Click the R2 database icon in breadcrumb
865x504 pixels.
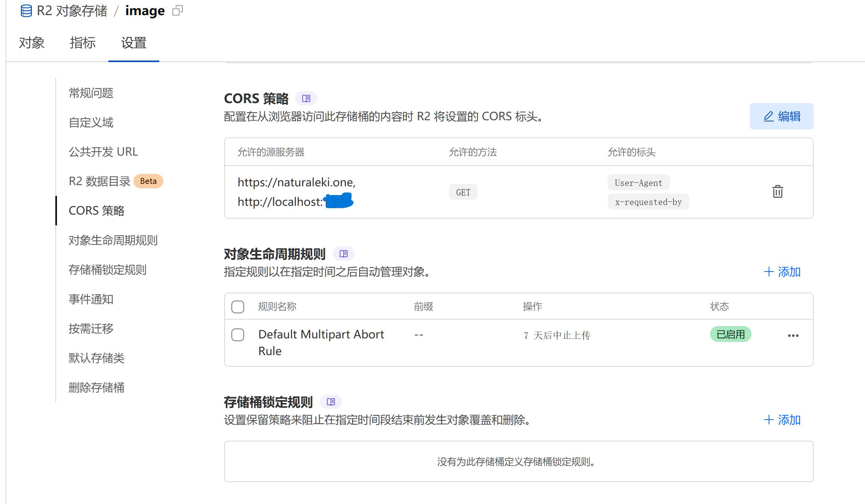26,11
